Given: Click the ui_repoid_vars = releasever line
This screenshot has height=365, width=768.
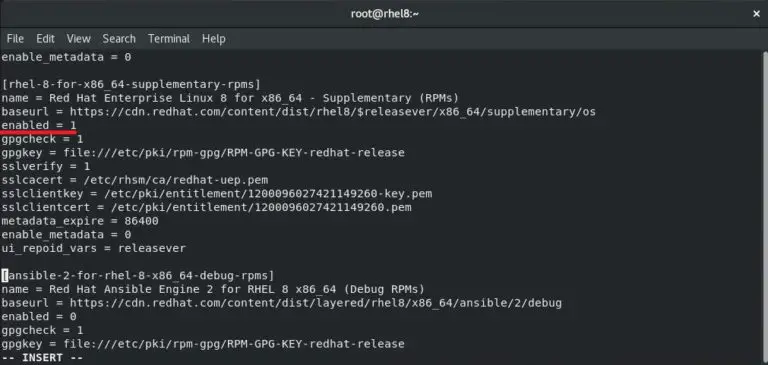Looking at the screenshot, I should [94, 248].
